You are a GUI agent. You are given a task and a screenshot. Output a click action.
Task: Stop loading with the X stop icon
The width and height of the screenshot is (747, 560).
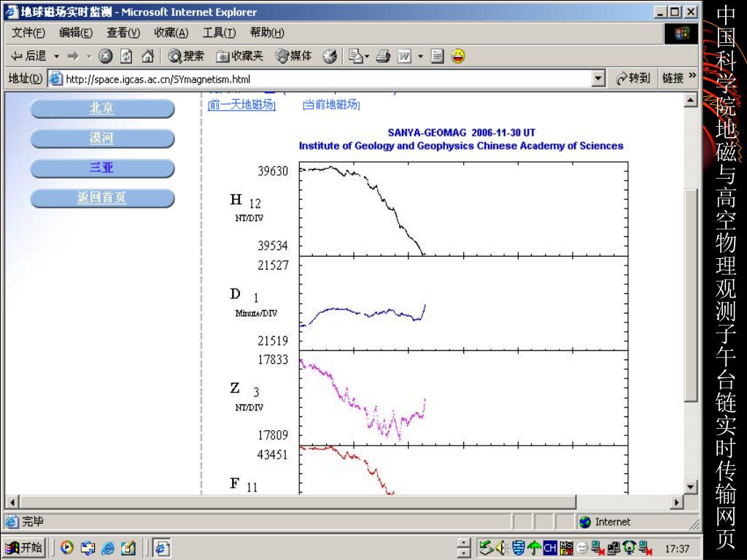coord(105,56)
